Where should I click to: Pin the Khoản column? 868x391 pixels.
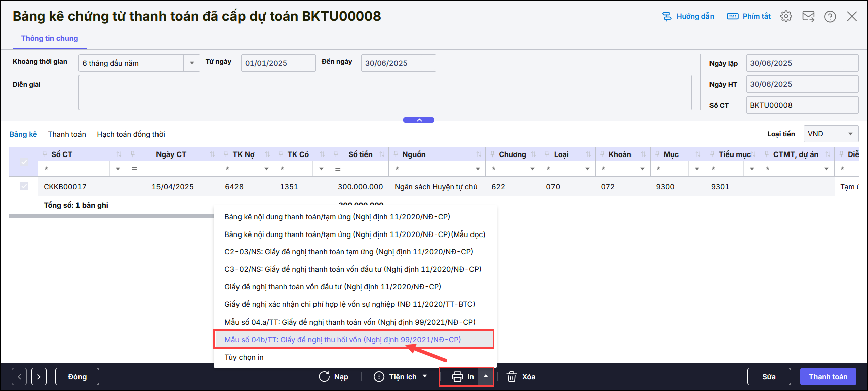pos(602,154)
